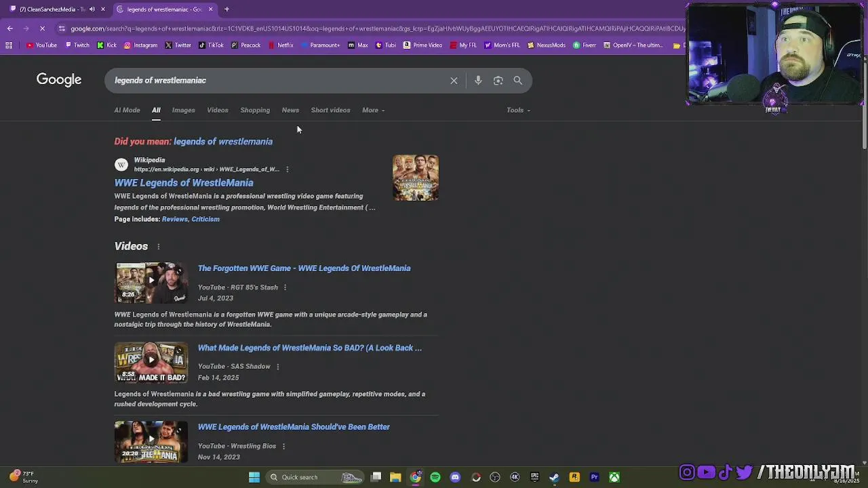The image size is (868, 488).
Task: Open the Kick bookmark
Action: [106, 45]
